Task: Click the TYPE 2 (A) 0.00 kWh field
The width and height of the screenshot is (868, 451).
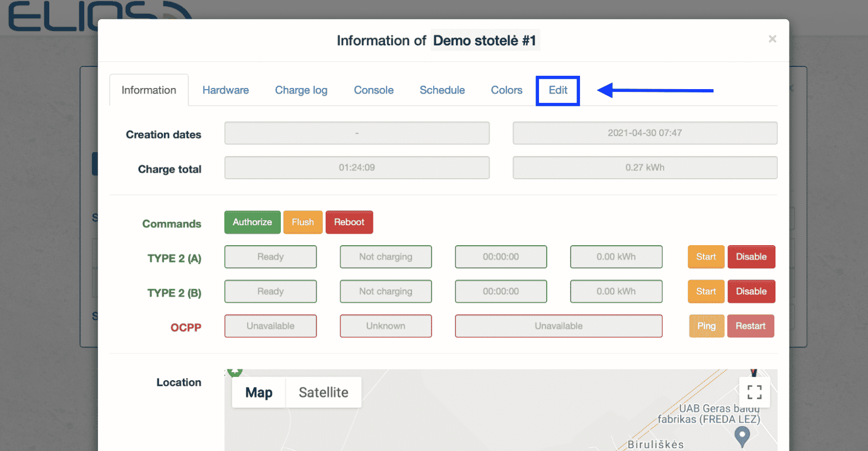Action: click(x=616, y=257)
